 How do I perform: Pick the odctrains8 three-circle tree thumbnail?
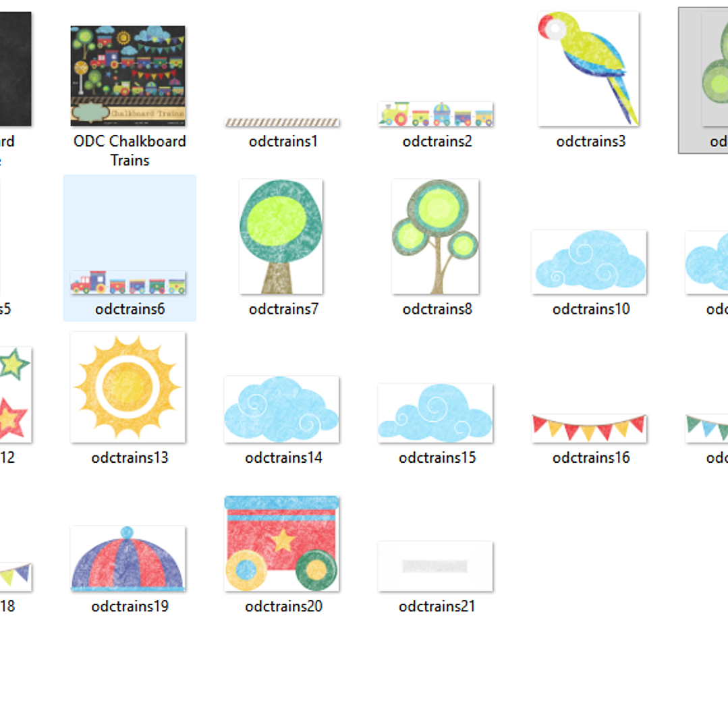[435, 237]
